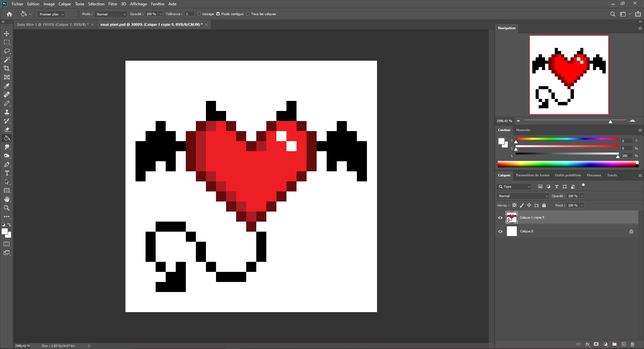Hide the Calque 1 copie 9 layer

(x=500, y=218)
